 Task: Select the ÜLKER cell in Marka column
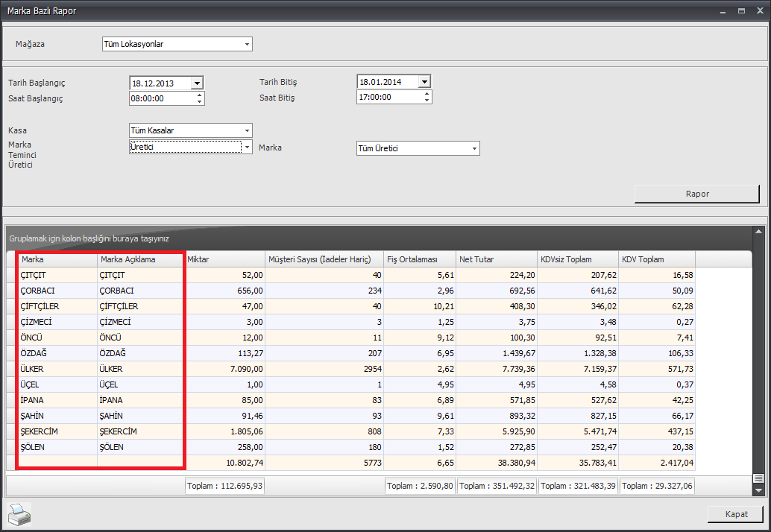(x=57, y=369)
